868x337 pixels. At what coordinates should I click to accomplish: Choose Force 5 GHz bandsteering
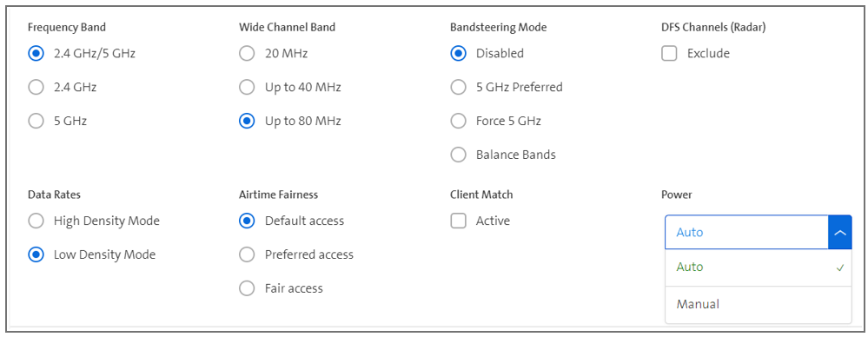pos(459,121)
